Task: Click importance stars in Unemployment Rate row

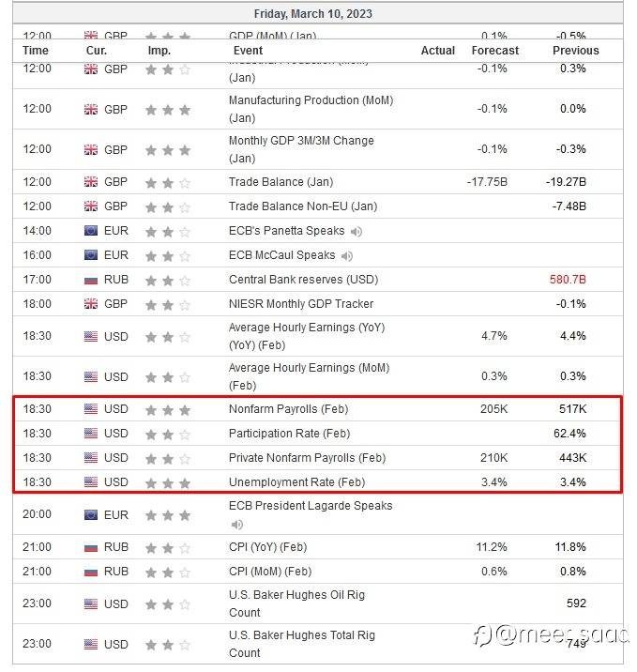Action: point(168,482)
